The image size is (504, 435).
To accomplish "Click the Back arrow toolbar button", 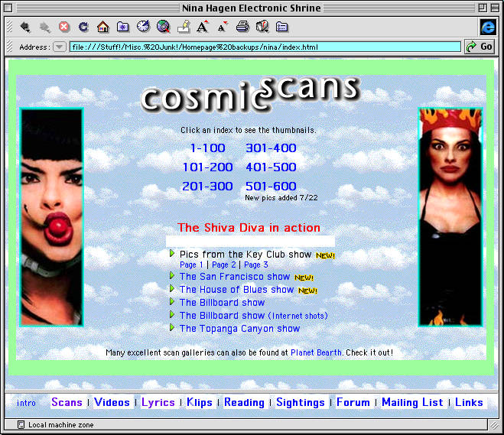I will click(25, 27).
